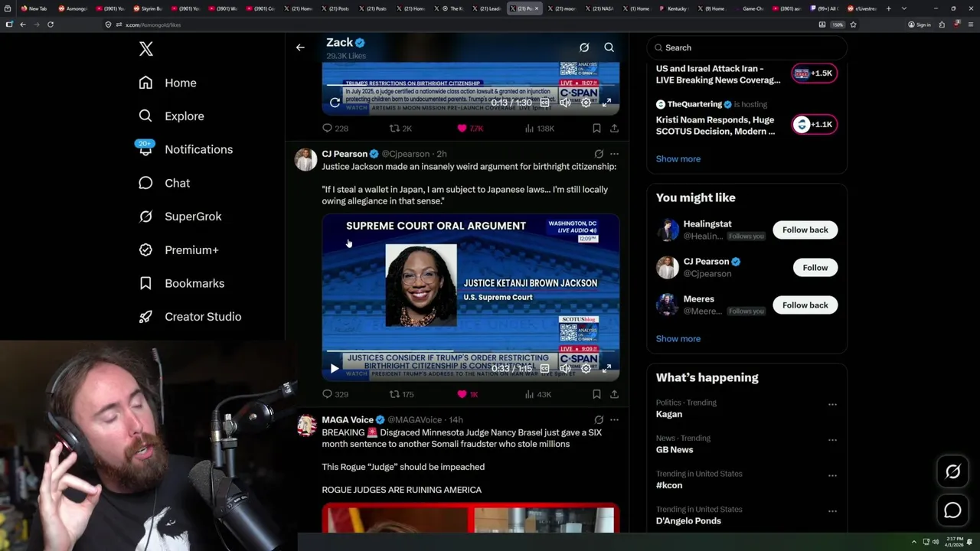This screenshot has height=551, width=980.
Task: Seek in the Justice Jackson video progress bar
Action: (470, 352)
